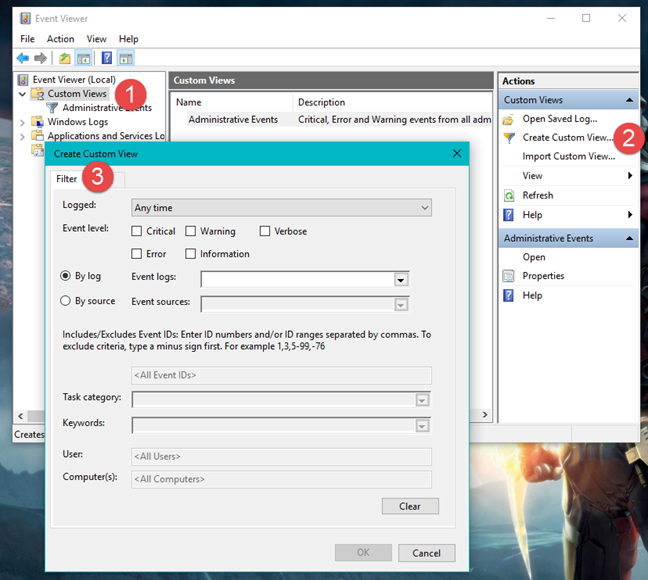
Task: Maximize the Event Viewer window
Action: 586,18
